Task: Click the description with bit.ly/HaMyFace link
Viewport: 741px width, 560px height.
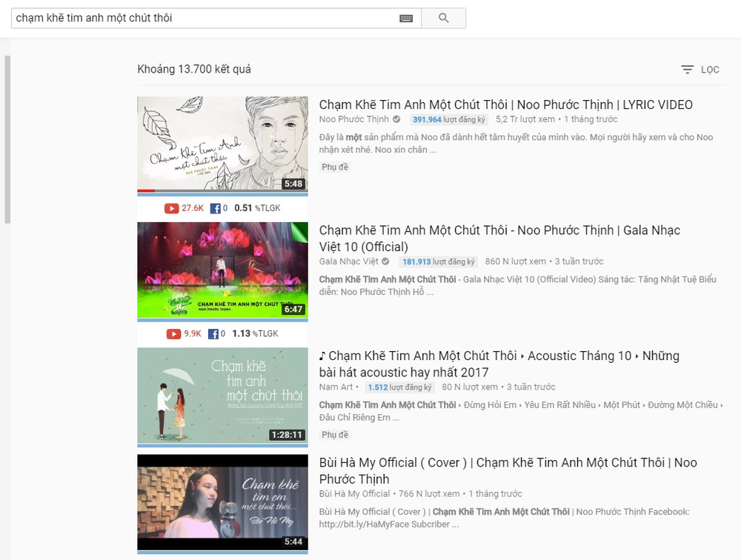Action: [504, 518]
